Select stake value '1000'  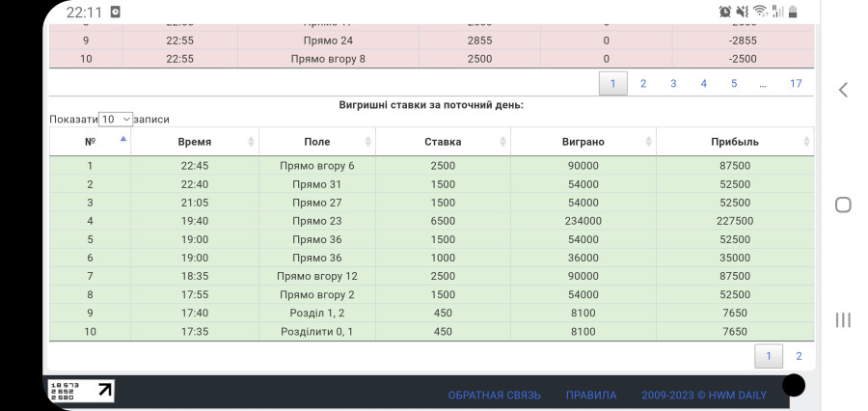click(443, 258)
